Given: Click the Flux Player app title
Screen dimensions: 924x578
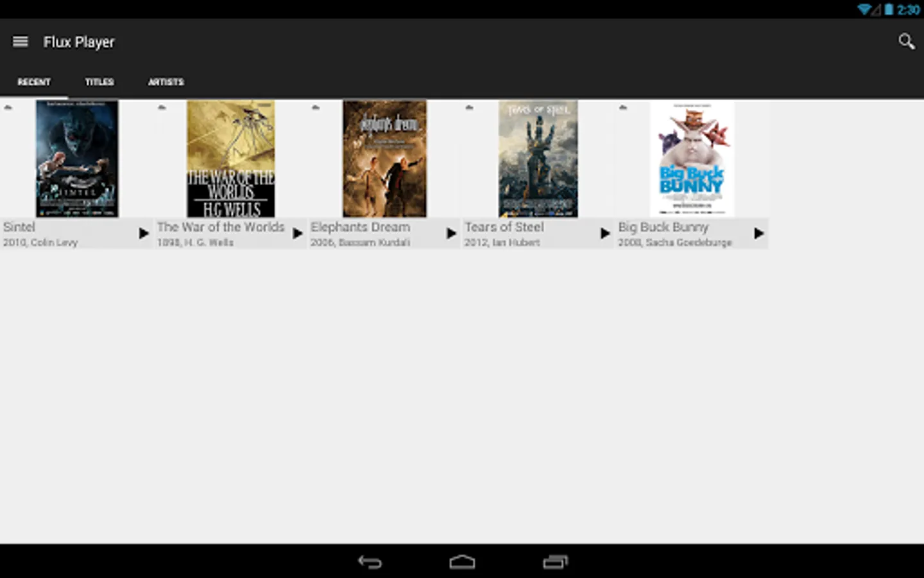Looking at the screenshot, I should (x=79, y=42).
